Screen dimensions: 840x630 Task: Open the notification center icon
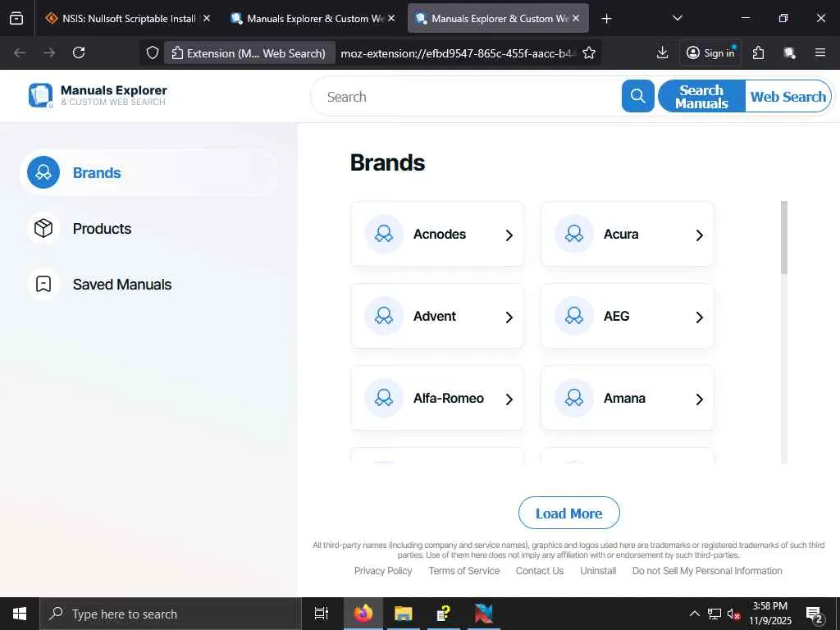(815, 614)
